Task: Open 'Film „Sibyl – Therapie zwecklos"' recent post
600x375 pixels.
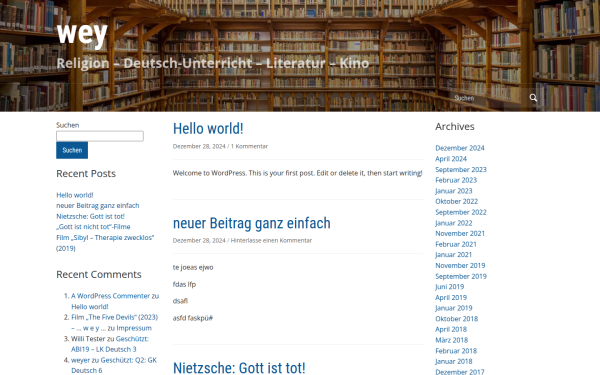Action: coord(105,243)
